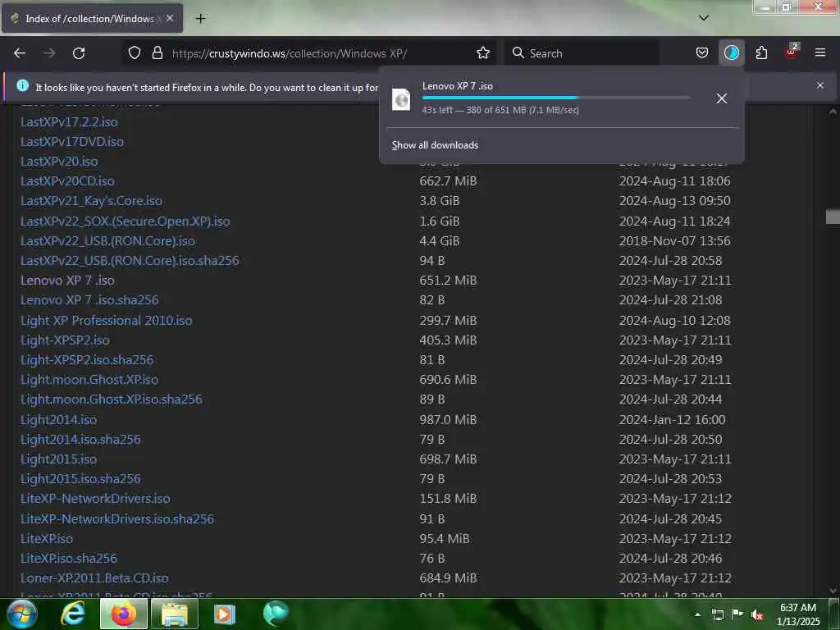840x630 pixels.
Task: Open Windows Explorer from taskbar
Action: (175, 614)
